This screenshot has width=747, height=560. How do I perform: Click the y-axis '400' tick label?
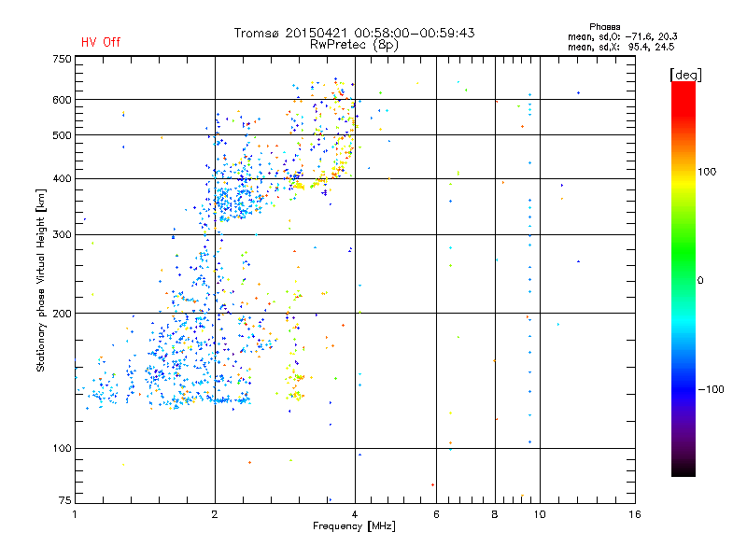(62, 179)
